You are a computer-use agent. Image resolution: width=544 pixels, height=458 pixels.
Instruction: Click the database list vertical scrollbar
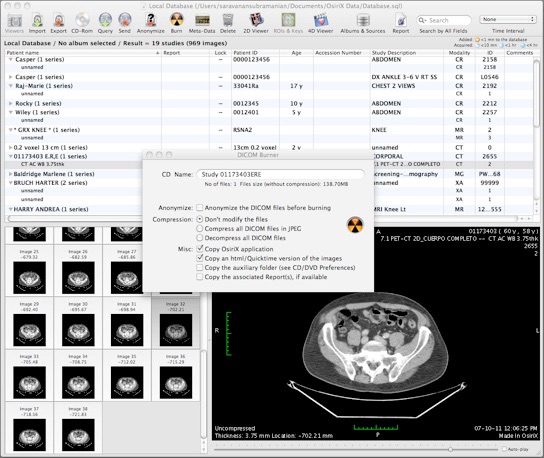536,93
